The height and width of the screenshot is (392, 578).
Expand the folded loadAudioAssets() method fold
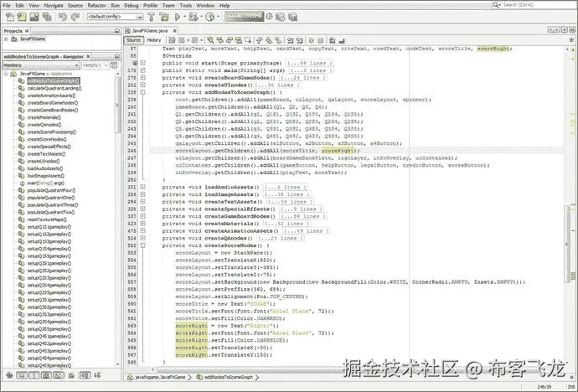pyautogui.click(x=142, y=187)
